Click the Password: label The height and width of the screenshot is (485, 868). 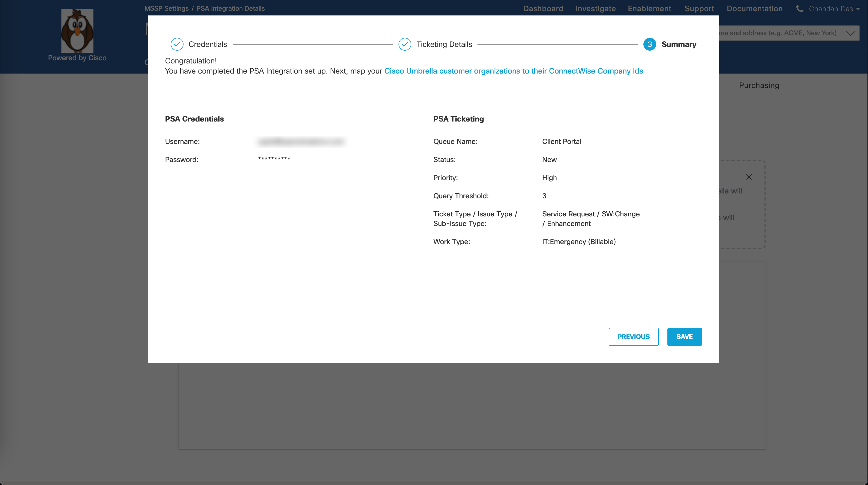click(181, 160)
